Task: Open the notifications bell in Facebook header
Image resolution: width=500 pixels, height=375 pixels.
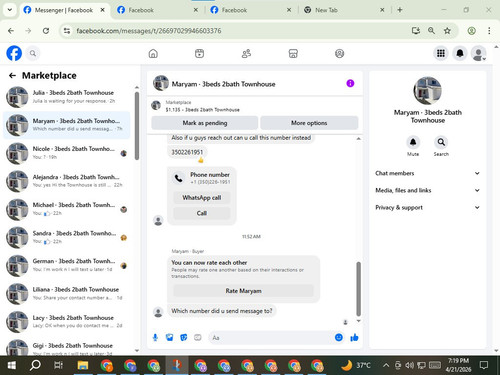Action: [460, 53]
